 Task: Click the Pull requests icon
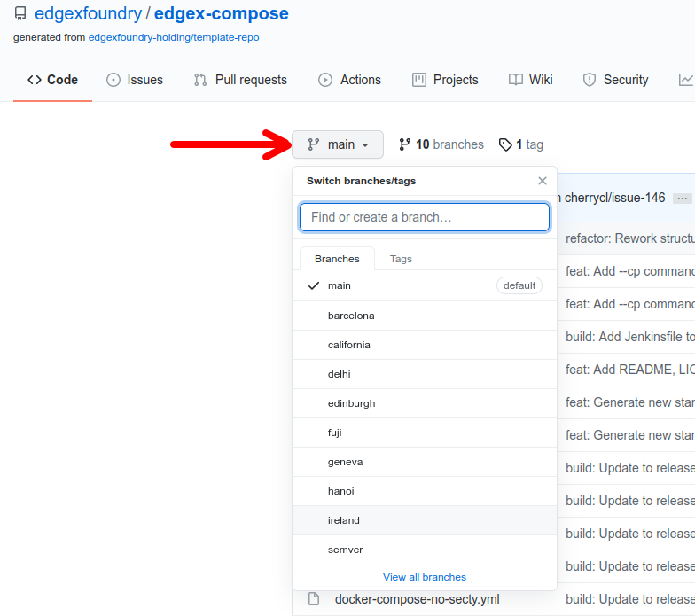200,80
